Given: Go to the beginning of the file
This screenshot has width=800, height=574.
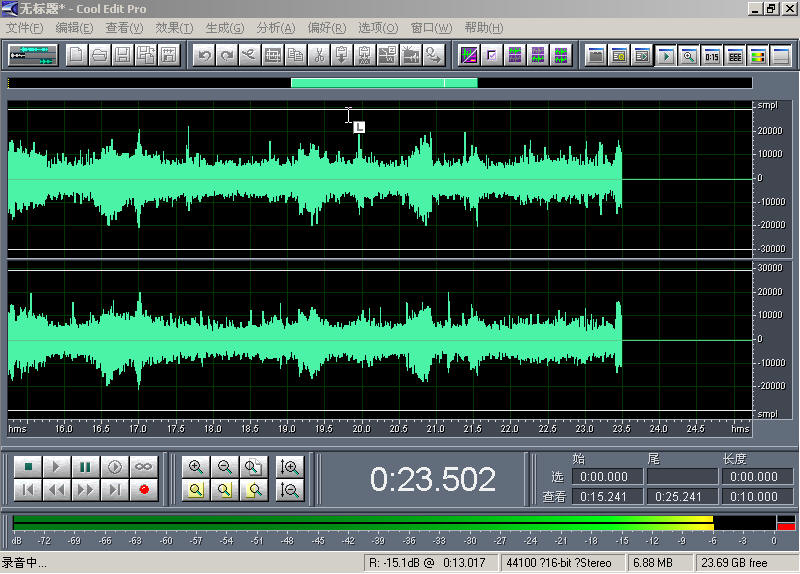Looking at the screenshot, I should pyautogui.click(x=28, y=490).
